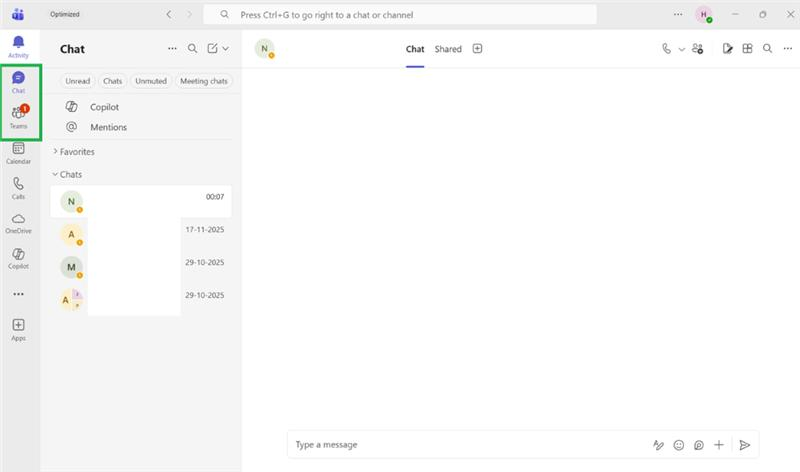The width and height of the screenshot is (800, 472).
Task: Search within the chat list
Action: [x=192, y=48]
